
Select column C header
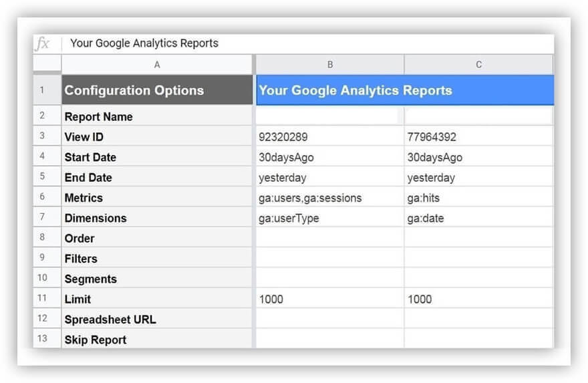click(478, 65)
